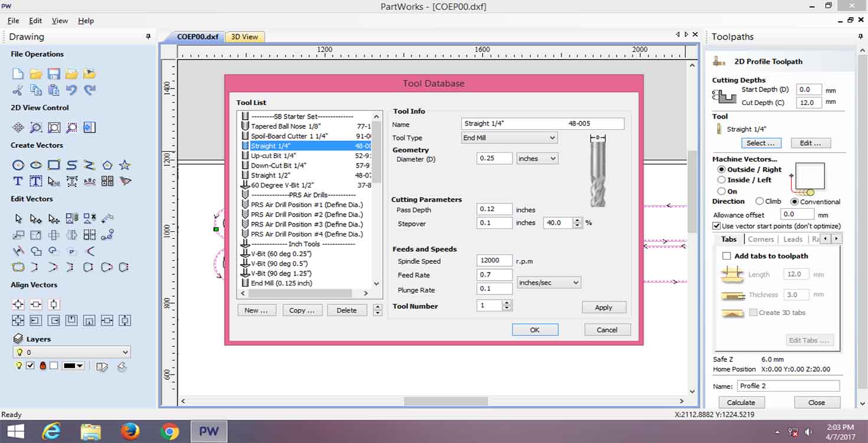Screen dimensions: 868x443
Task: Open the Tool Type dropdown
Action: click(x=509, y=137)
